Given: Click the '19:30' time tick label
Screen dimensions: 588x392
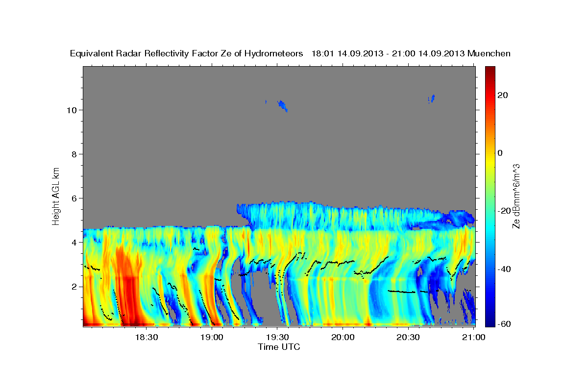Looking at the screenshot, I should [277, 337].
